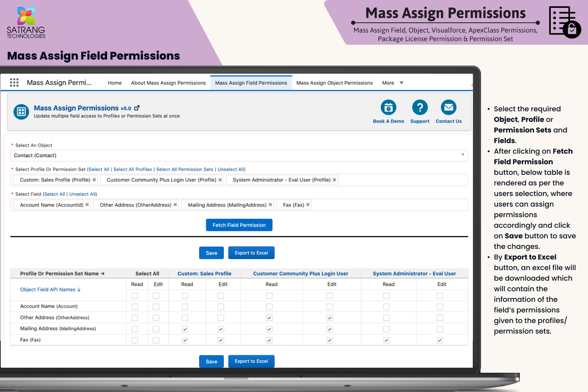
Task: Uncheck Fax Read for System Administrator
Action: click(386, 340)
